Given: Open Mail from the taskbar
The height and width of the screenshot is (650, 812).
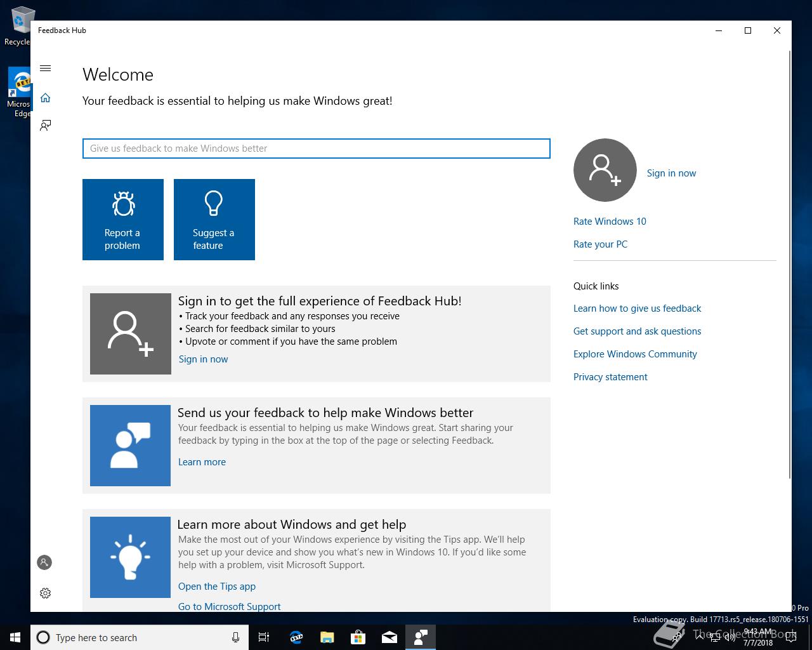Looking at the screenshot, I should (389, 637).
